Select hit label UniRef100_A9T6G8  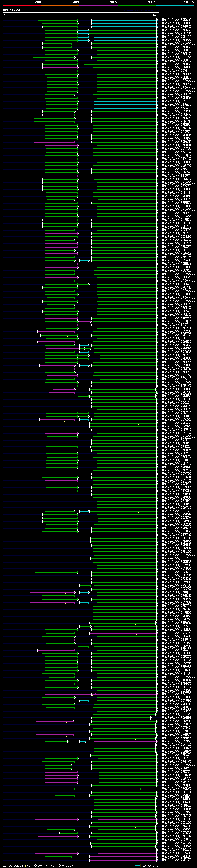(x=177, y=832)
